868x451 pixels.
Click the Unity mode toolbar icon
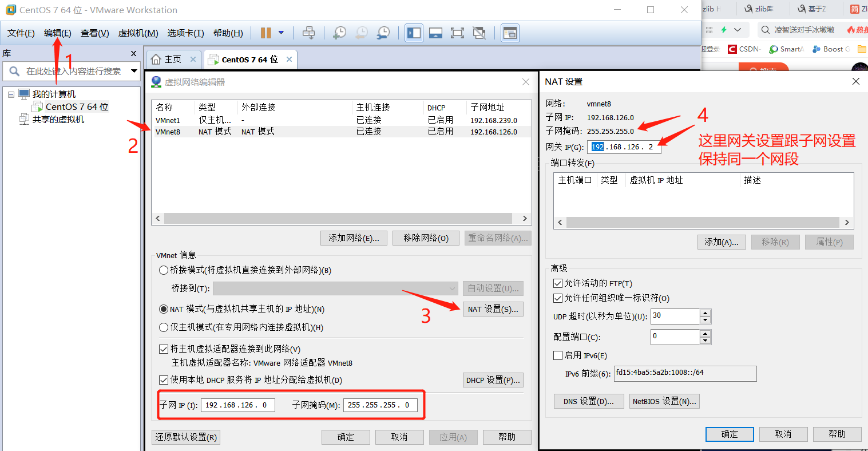coord(479,33)
